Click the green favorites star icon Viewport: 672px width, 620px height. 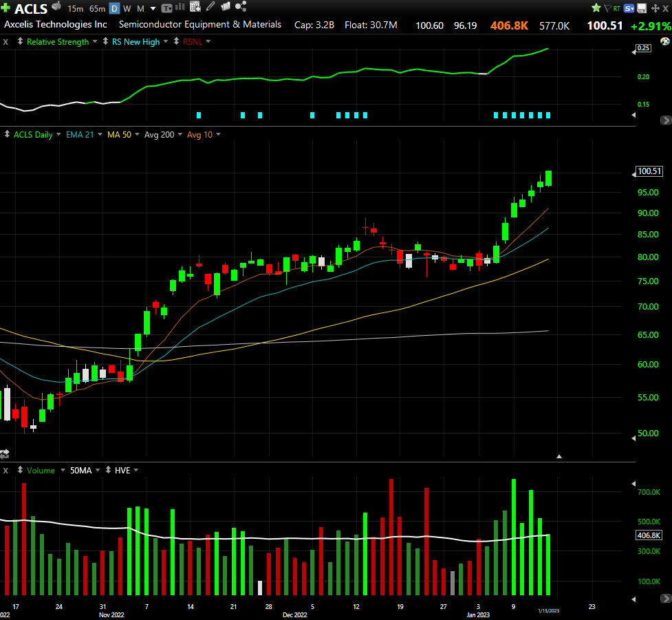[596, 8]
